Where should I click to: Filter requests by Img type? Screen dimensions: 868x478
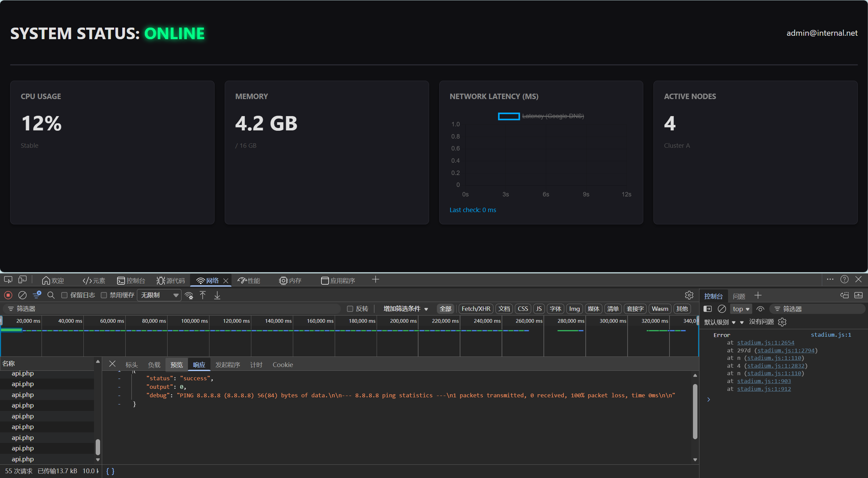click(x=574, y=309)
